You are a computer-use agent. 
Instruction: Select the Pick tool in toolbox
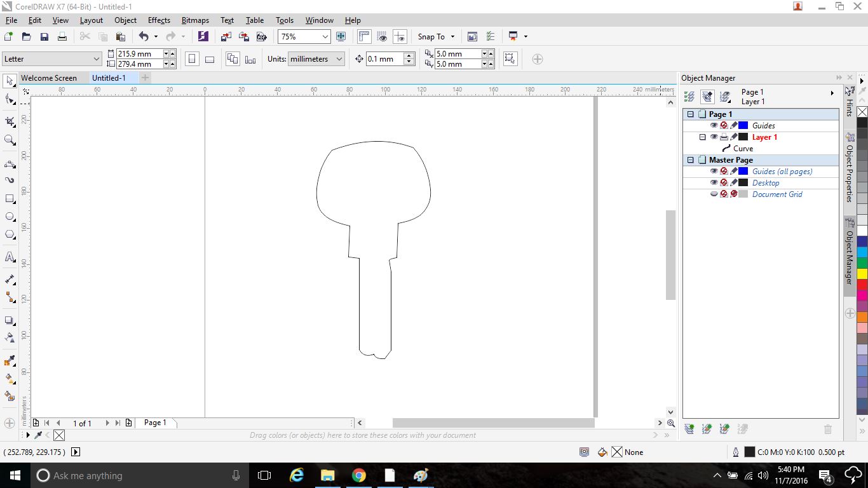click(10, 81)
